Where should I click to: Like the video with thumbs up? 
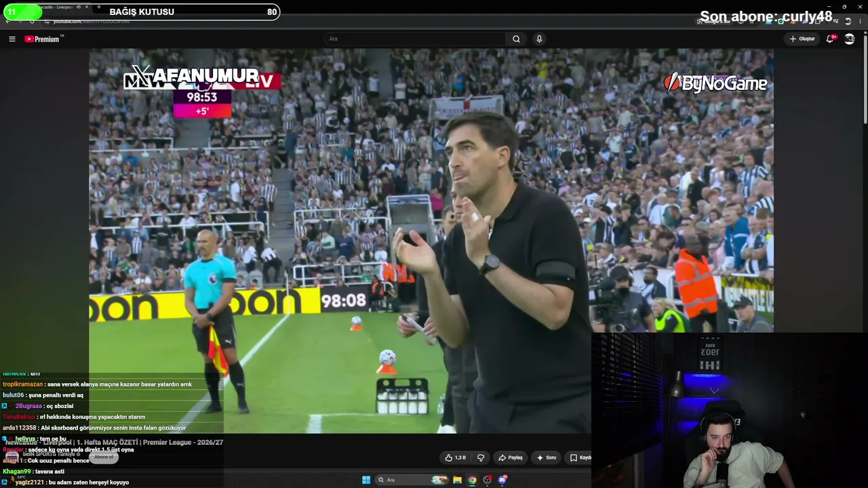455,457
